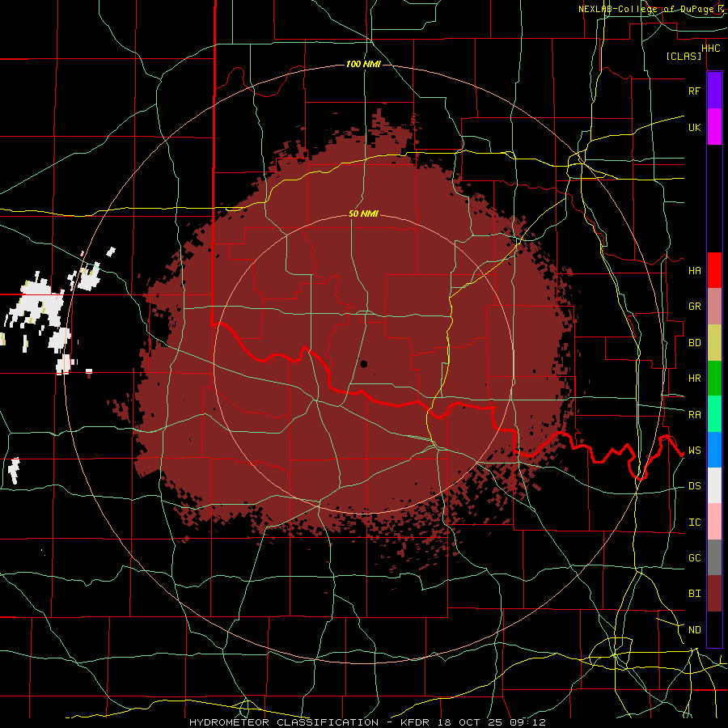728x728 pixels.
Task: Click the UK magenta legend swatch
Action: 714,127
